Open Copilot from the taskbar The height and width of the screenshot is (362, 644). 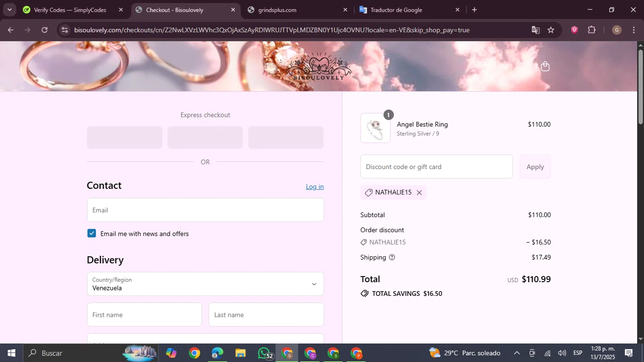[171, 353]
